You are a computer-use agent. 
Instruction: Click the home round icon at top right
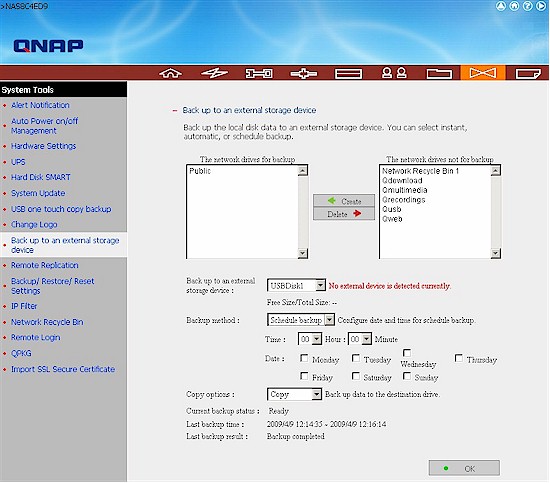pos(514,6)
